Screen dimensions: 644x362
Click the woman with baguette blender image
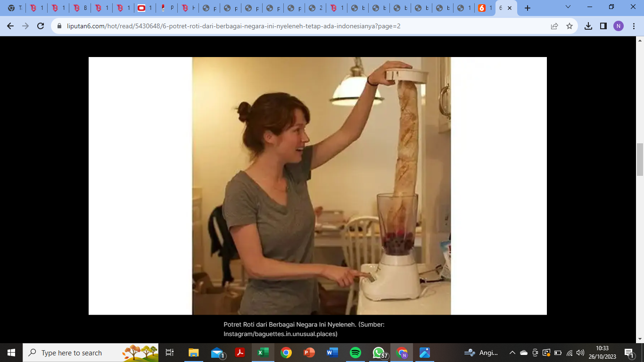coord(321,186)
